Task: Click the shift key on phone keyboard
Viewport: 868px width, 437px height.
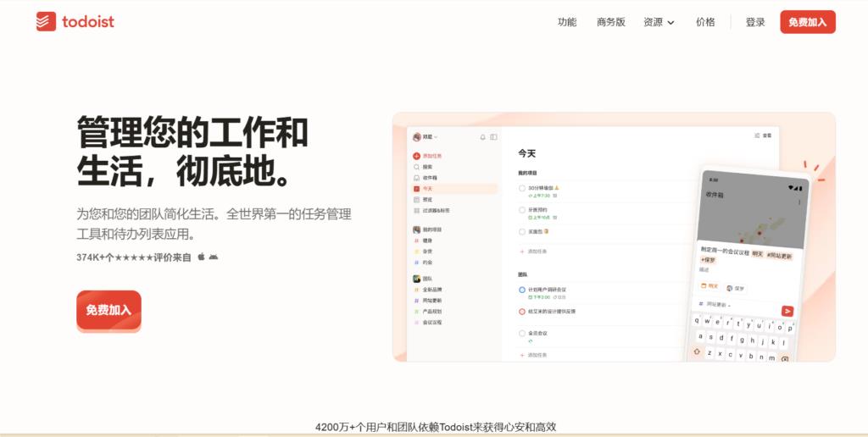Action: tap(697, 351)
